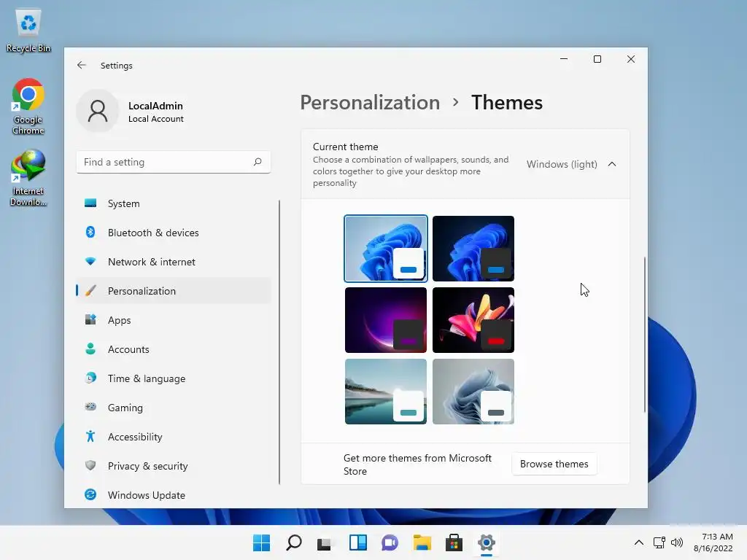
Task: Click the Windows Update sync icon
Action: point(90,495)
